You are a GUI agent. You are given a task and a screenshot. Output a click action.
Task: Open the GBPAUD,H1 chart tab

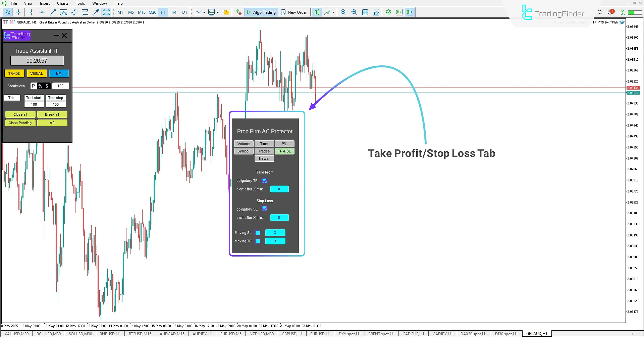pyautogui.click(x=536, y=333)
